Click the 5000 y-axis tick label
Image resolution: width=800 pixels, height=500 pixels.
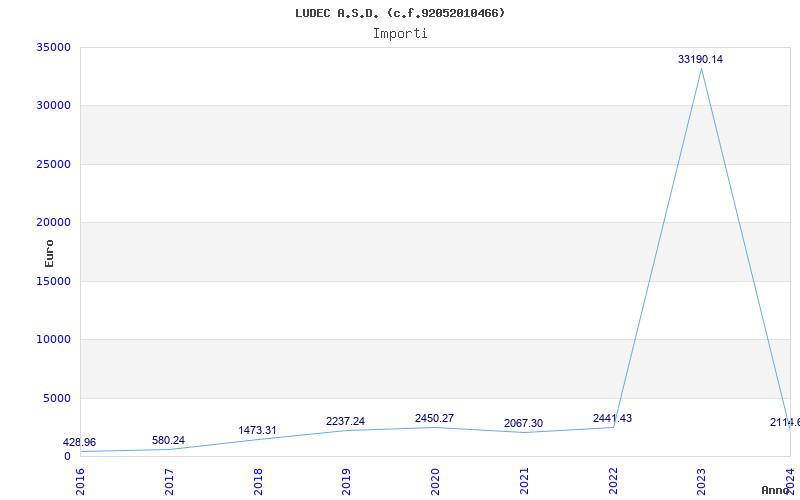pos(56,398)
